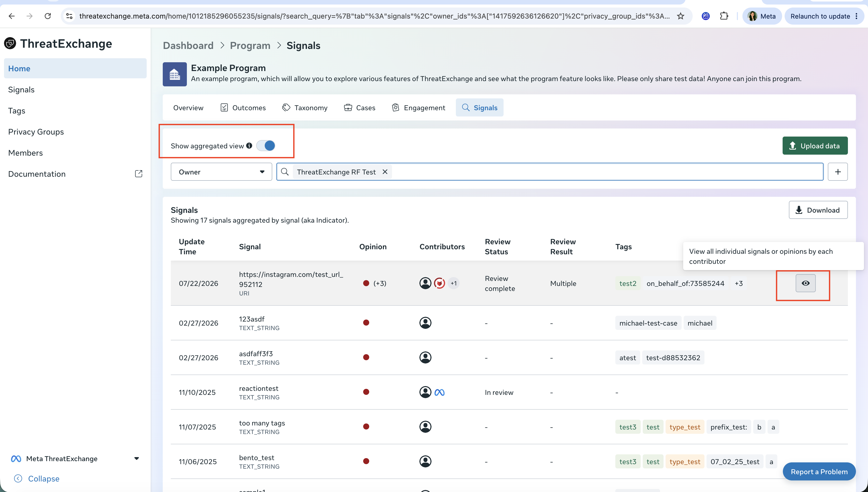
Task: Click the red opinion dot on reactiontest row
Action: pyautogui.click(x=366, y=392)
